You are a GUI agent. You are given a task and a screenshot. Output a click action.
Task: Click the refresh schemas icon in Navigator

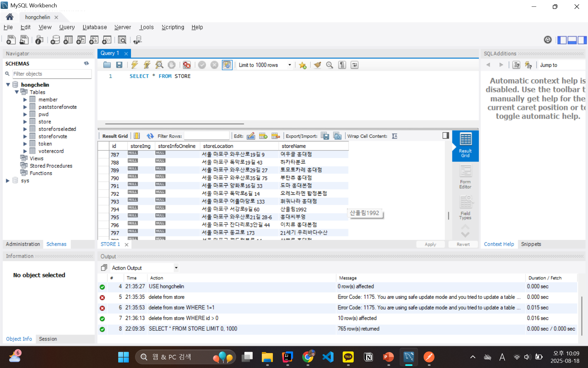pyautogui.click(x=86, y=63)
